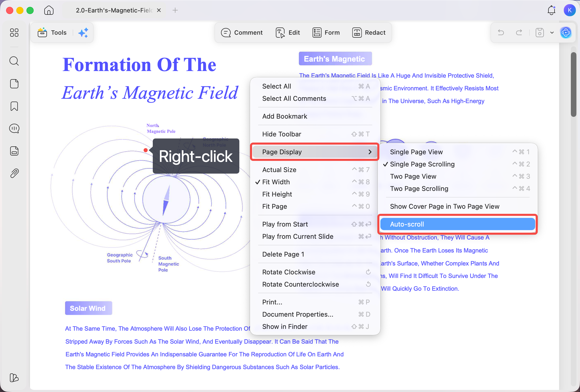
Task: Select the 2.0-Earth's-Magnetic-Field document tab
Action: coord(114,10)
